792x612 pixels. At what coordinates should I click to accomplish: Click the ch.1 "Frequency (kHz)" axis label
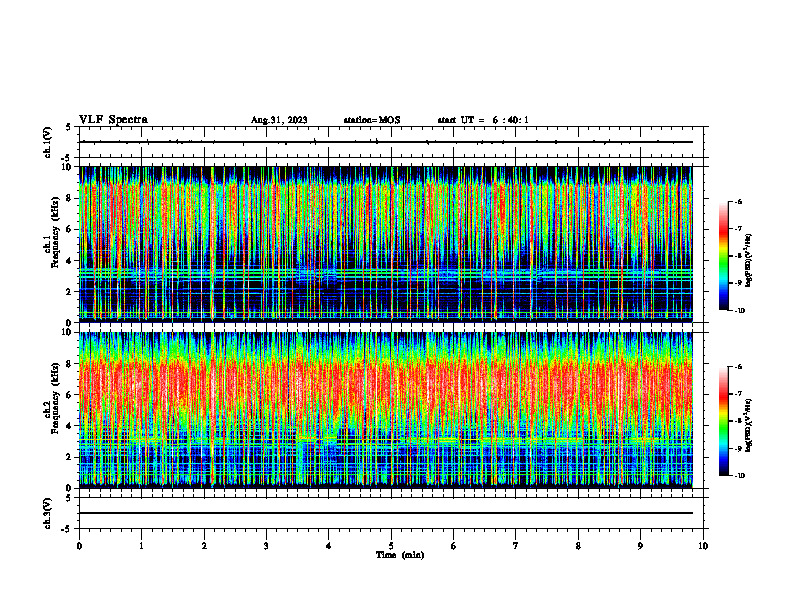[55, 232]
